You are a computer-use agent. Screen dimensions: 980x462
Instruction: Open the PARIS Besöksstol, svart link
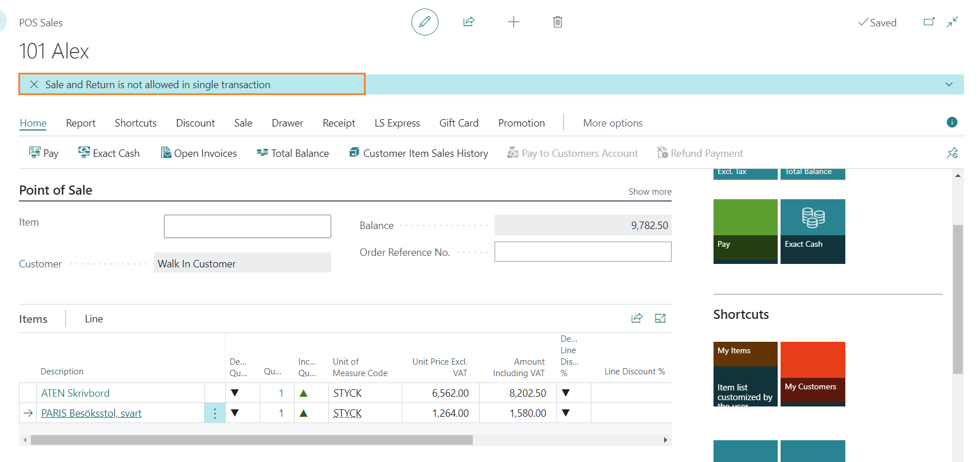(91, 413)
